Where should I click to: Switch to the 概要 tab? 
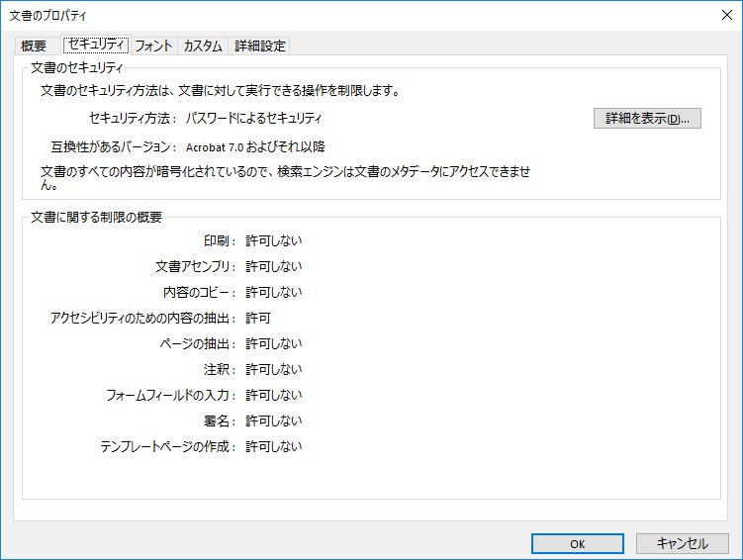click(x=34, y=46)
